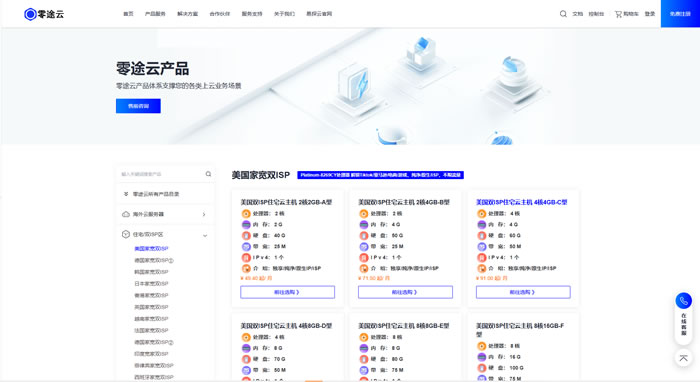Open the header search magnifier icon

pyautogui.click(x=563, y=14)
